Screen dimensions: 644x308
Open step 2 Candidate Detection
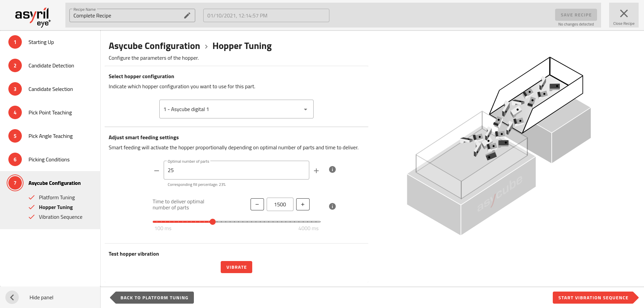51,66
